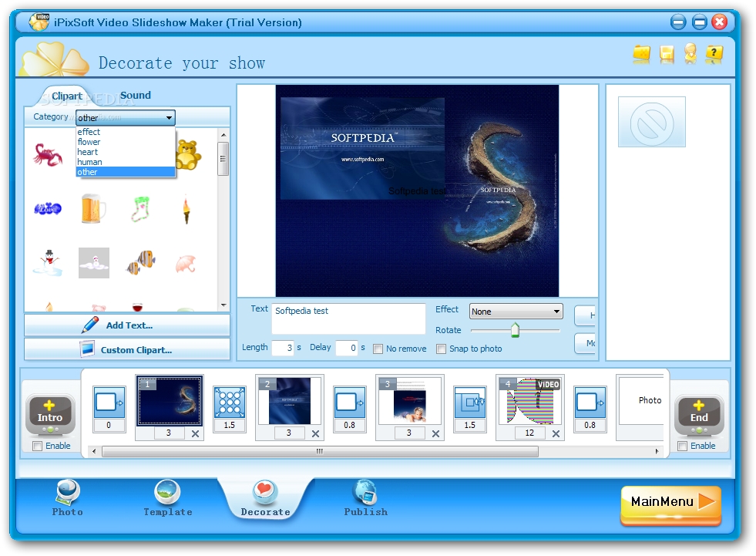
Task: Open the Decorate step
Action: click(x=265, y=498)
